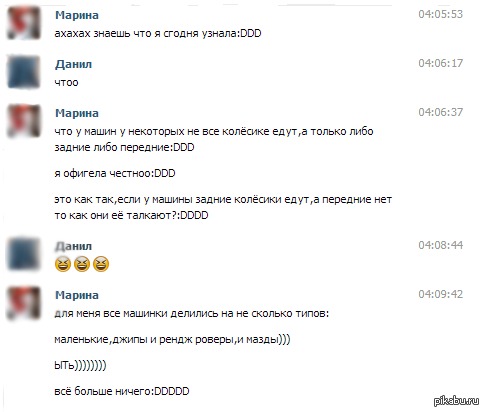Click the 04:09:42 timestamp
The width and height of the screenshot is (484, 412).
pyautogui.click(x=441, y=294)
